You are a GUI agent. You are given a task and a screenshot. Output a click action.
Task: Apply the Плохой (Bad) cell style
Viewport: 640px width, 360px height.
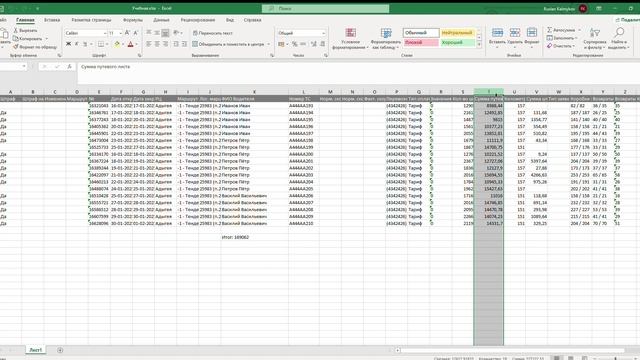pos(421,42)
